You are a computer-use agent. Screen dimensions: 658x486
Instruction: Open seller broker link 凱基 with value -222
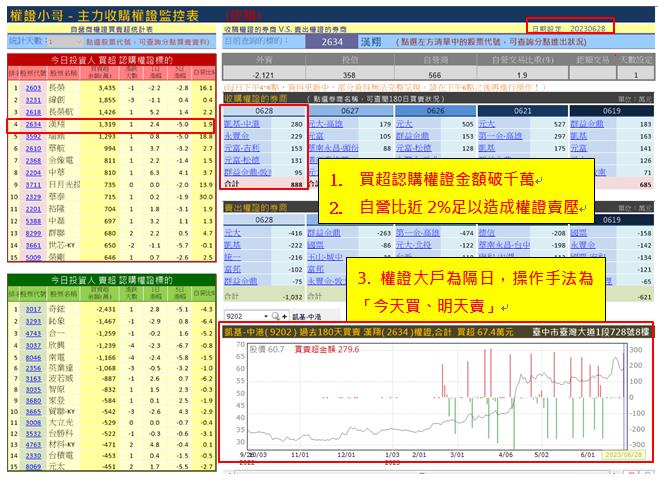(232, 245)
